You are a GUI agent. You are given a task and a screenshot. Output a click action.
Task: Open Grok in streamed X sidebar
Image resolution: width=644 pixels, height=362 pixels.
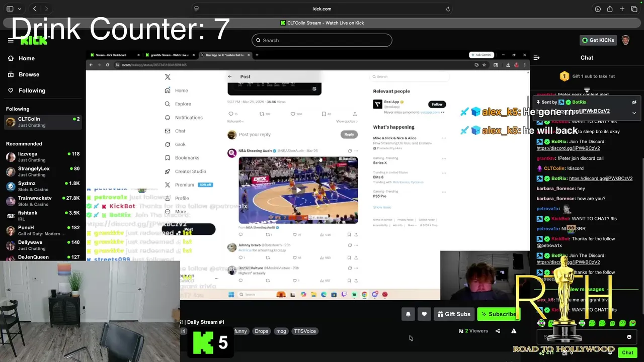[x=175, y=144]
